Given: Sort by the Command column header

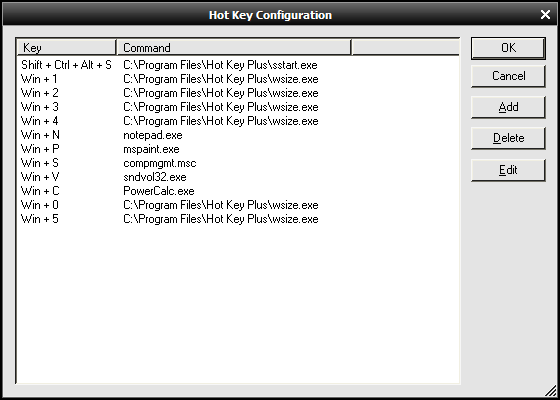Looking at the screenshot, I should coord(234,48).
